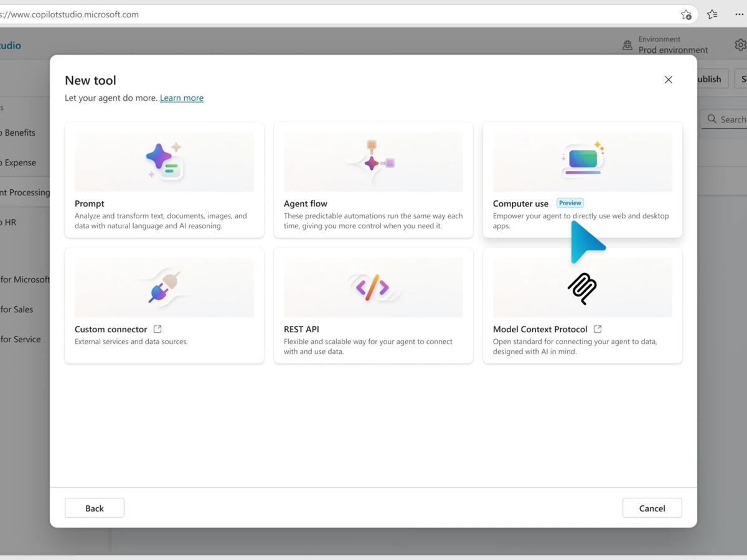The image size is (747, 560).
Task: Click the Computer use laptop icon
Action: click(x=583, y=158)
